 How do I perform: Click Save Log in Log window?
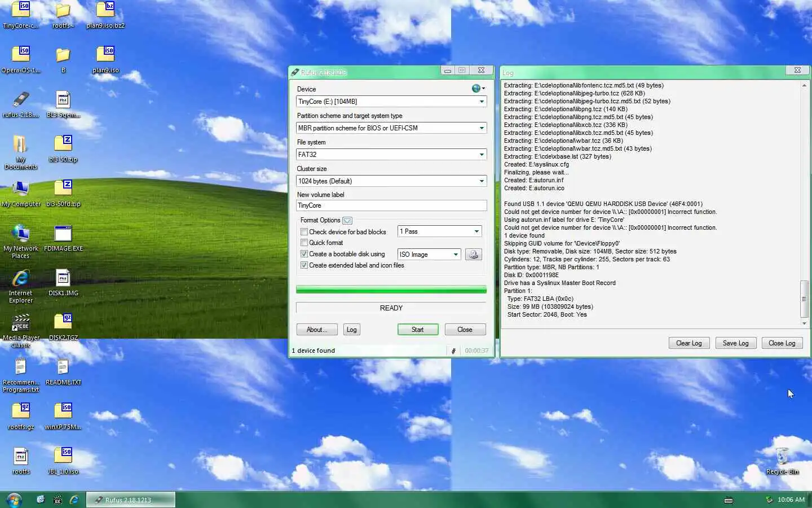pyautogui.click(x=735, y=343)
